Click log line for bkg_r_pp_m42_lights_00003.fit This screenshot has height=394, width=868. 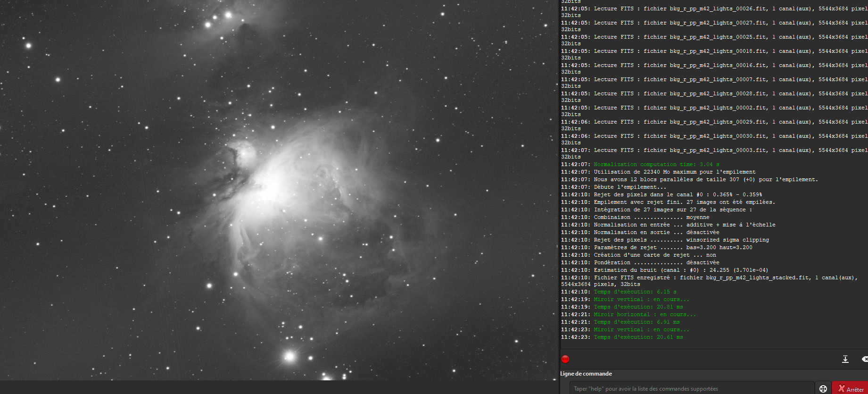coord(714,153)
